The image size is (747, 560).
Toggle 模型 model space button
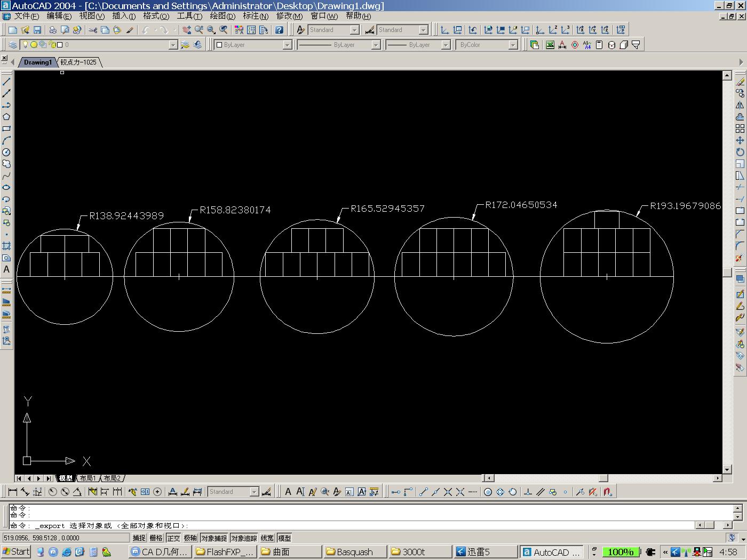pyautogui.click(x=285, y=538)
